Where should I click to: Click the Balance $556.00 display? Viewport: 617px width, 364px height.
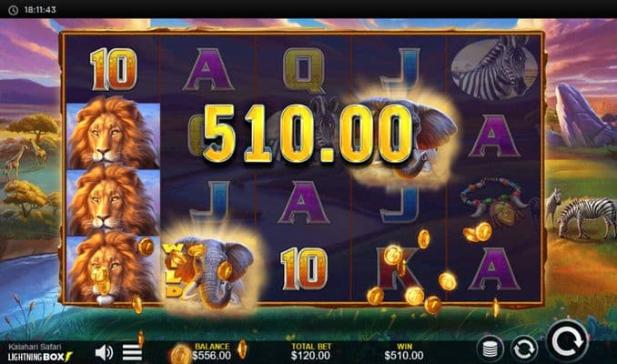[x=212, y=351]
